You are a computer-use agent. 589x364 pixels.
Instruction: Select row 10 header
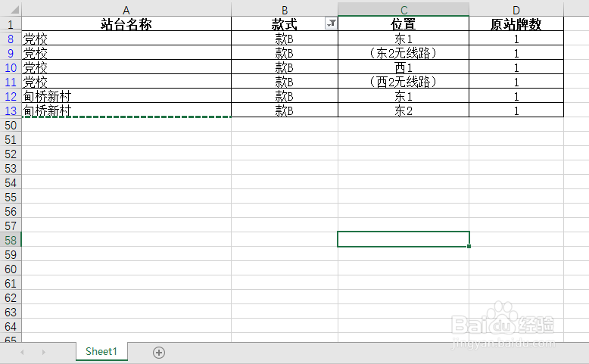click(11, 67)
